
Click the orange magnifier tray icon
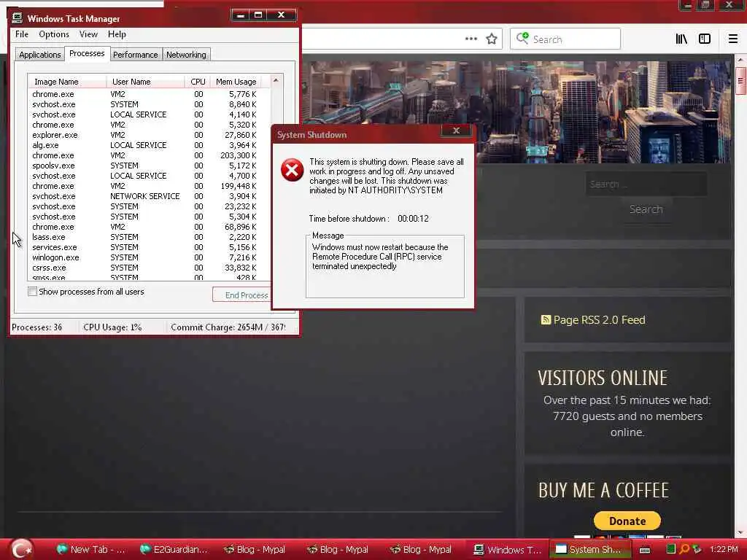click(x=684, y=549)
